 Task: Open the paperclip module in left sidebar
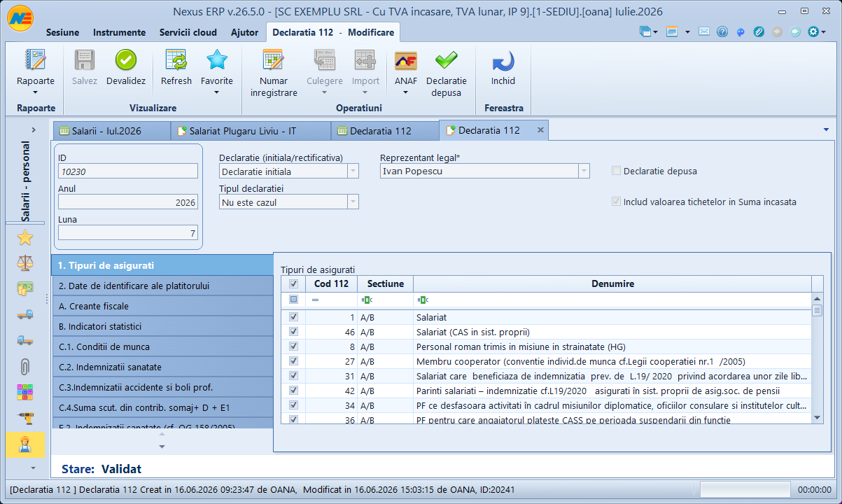click(x=25, y=366)
